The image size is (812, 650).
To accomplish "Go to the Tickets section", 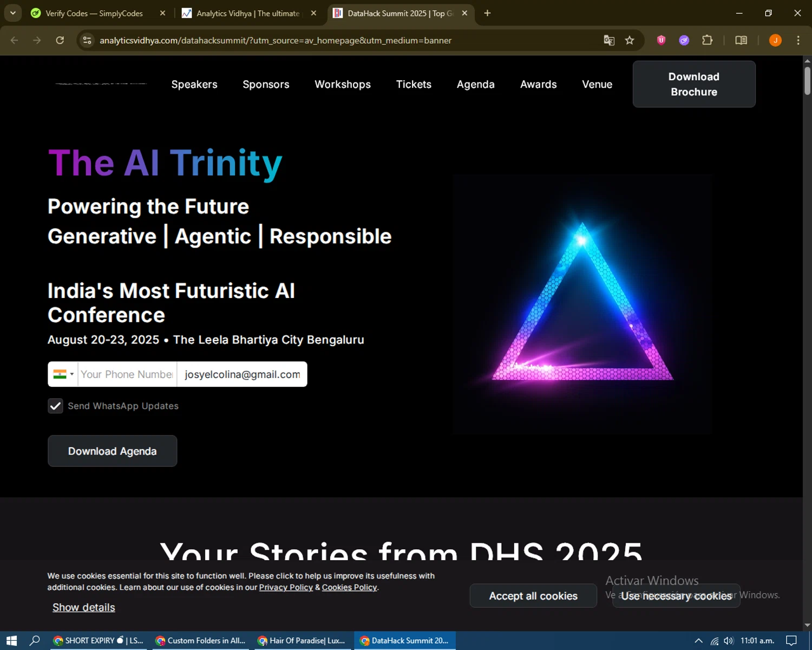I will 414,84.
